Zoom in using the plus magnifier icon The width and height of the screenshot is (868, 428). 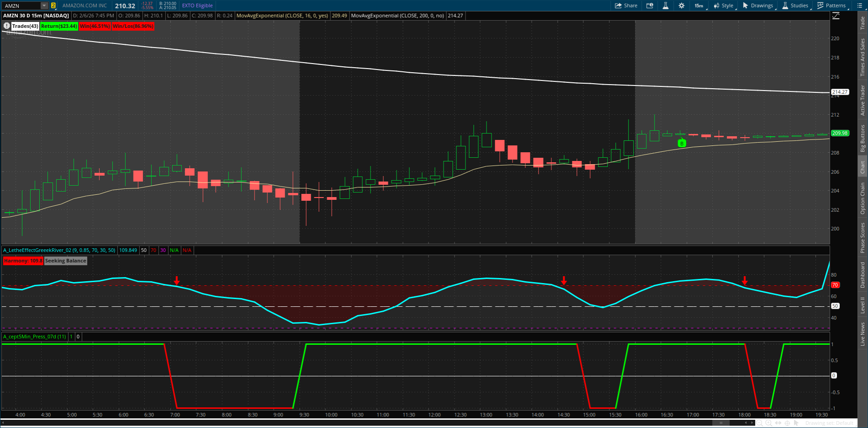(769, 423)
